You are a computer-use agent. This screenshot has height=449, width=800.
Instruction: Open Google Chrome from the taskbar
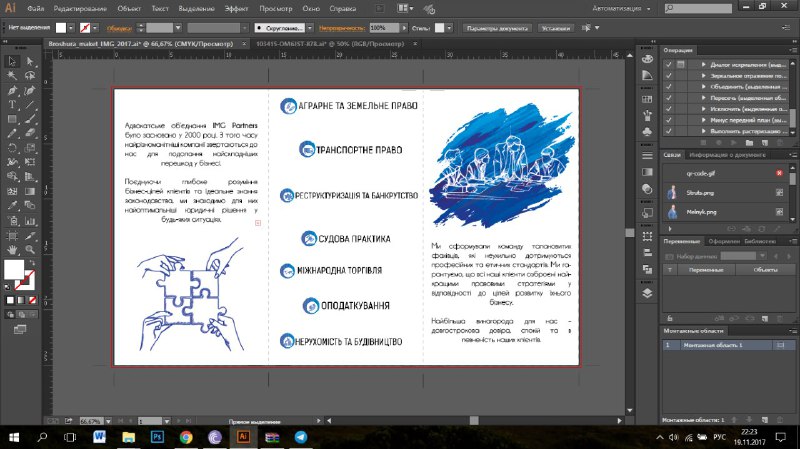186,437
